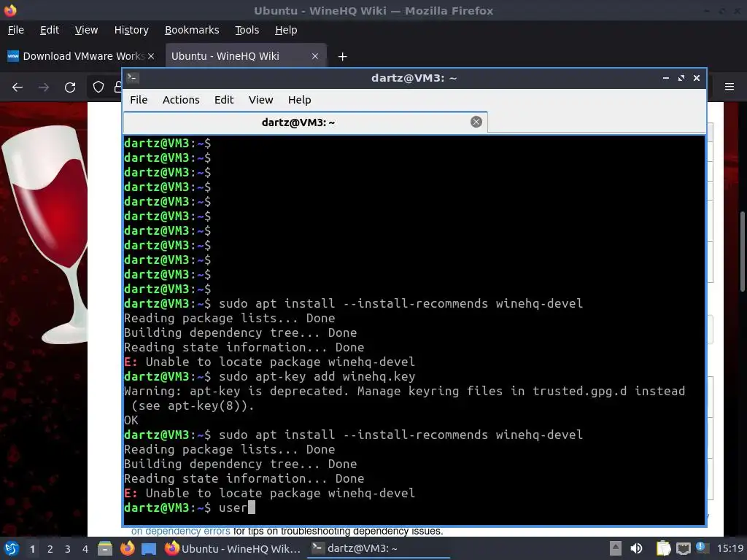Open the Firefox File menu
The width and height of the screenshot is (747, 560).
[16, 30]
